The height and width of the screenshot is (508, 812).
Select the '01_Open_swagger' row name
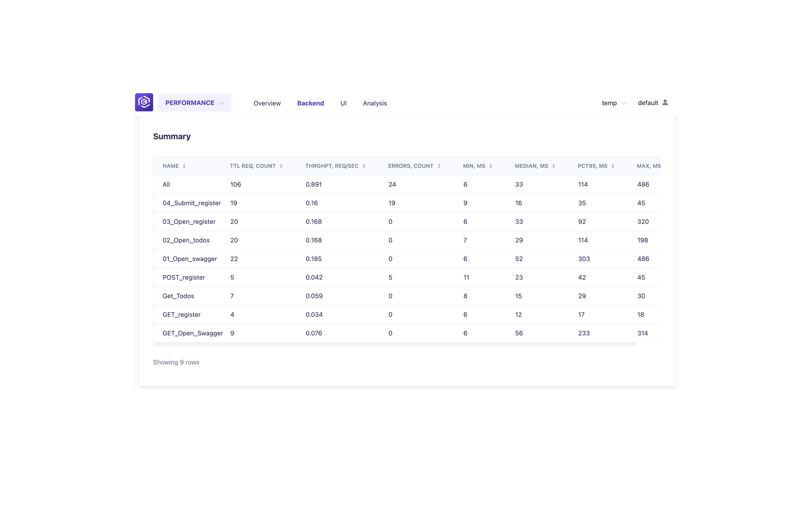[x=190, y=259]
